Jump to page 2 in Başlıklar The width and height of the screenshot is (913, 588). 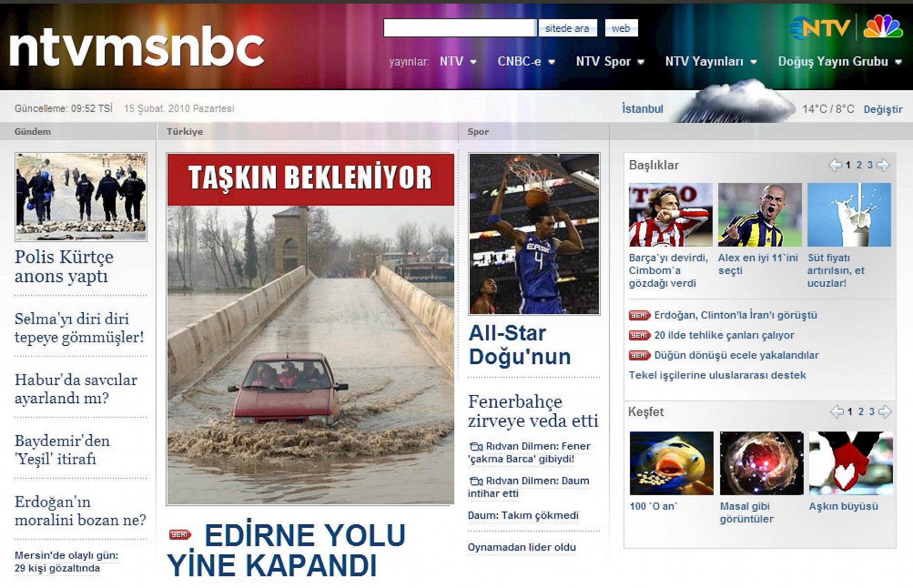point(859,165)
